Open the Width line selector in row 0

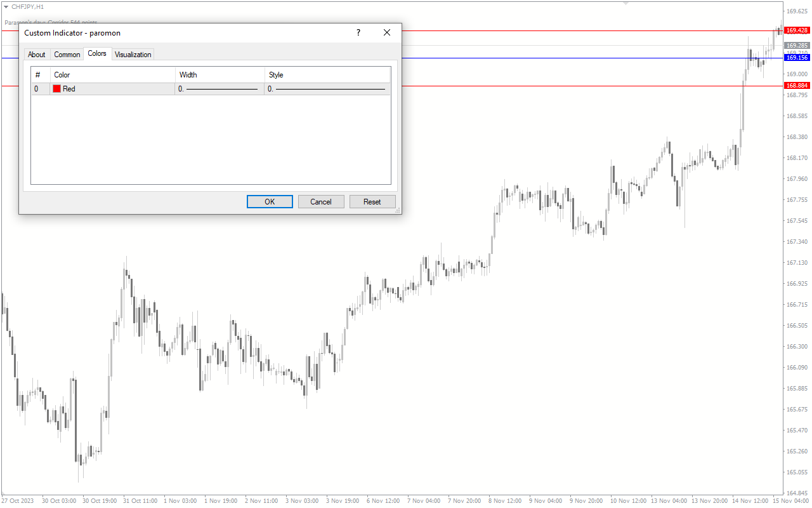point(220,89)
